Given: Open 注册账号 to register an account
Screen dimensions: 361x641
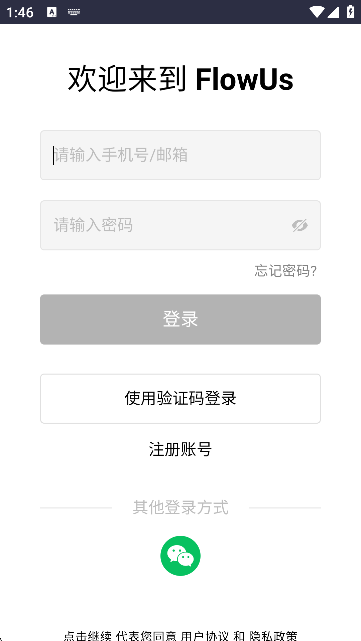Looking at the screenshot, I should pos(180,449).
